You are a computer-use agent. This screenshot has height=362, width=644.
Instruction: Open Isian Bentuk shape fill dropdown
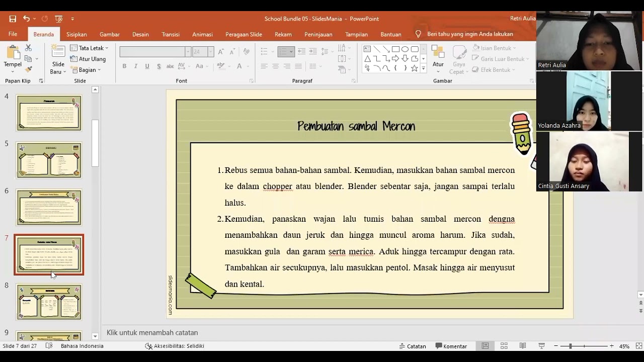(495, 48)
